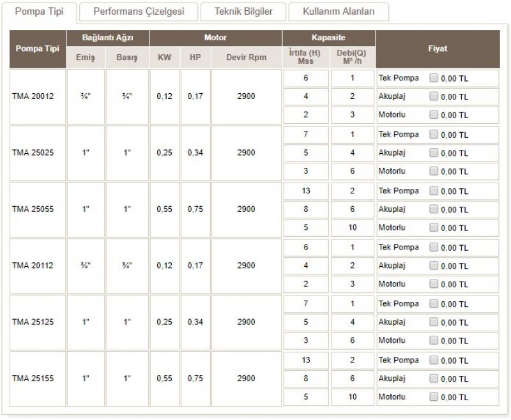The width and height of the screenshot is (511, 420).
Task: Open the Teknik Bilgiler tab
Action: (243, 11)
